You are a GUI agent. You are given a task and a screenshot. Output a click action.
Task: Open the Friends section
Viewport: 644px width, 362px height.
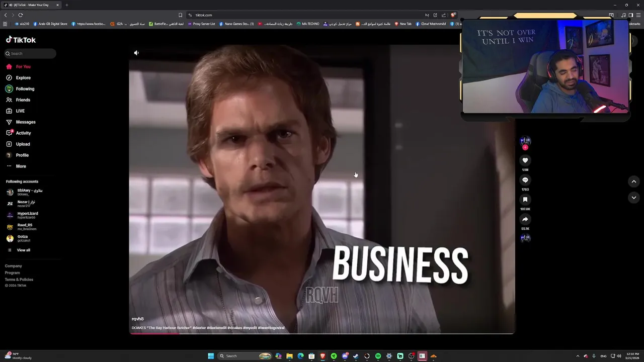18,100
